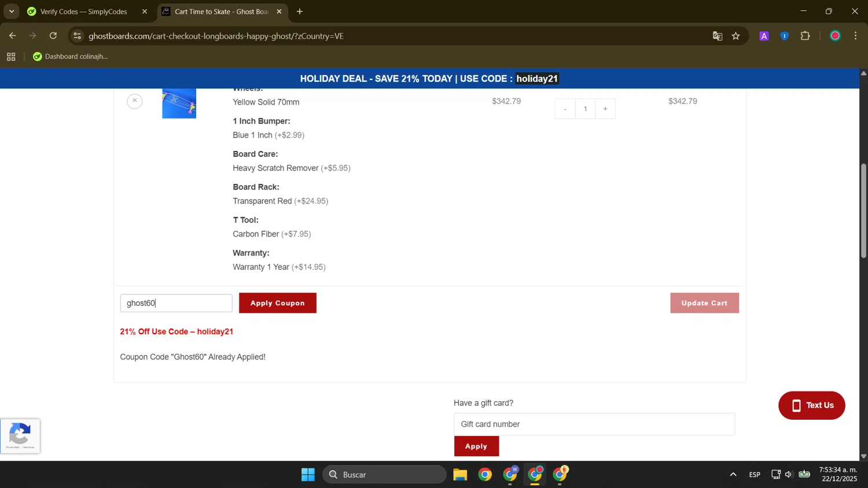Click the Blue 1 Inch bumper option
Viewport: 868px width, 488px height.
[269, 135]
